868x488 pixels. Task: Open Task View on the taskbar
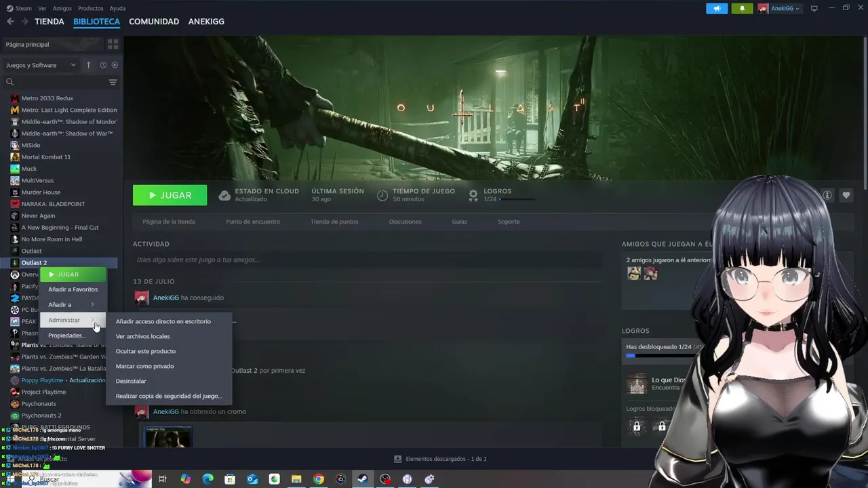163,479
